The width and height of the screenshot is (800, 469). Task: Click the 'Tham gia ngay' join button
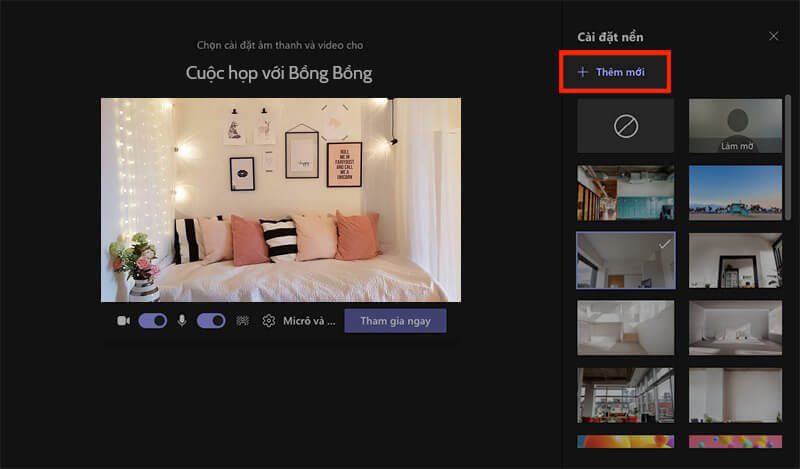pyautogui.click(x=395, y=321)
